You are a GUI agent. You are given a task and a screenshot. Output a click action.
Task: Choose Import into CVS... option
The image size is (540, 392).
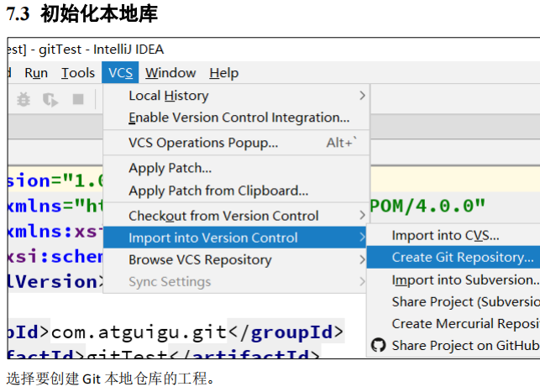[x=453, y=235]
